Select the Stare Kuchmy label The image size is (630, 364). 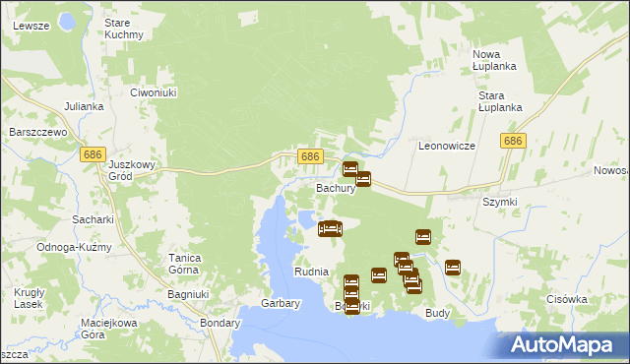(x=124, y=29)
